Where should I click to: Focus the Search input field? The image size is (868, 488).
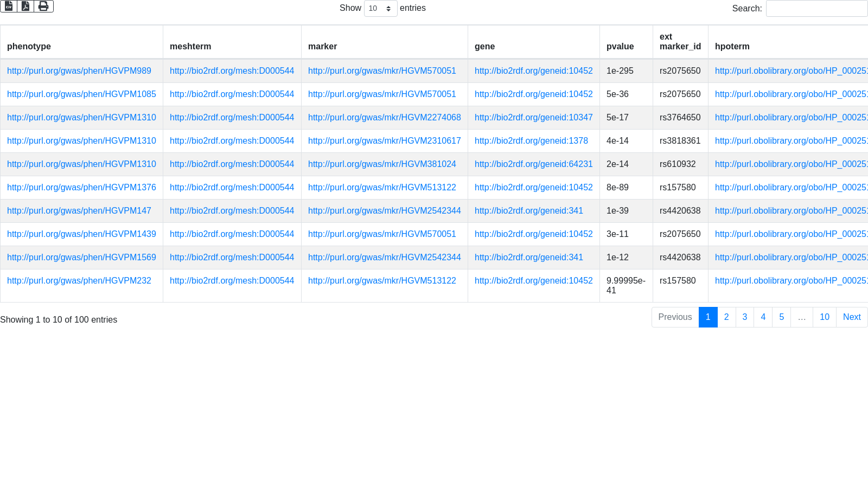click(816, 8)
